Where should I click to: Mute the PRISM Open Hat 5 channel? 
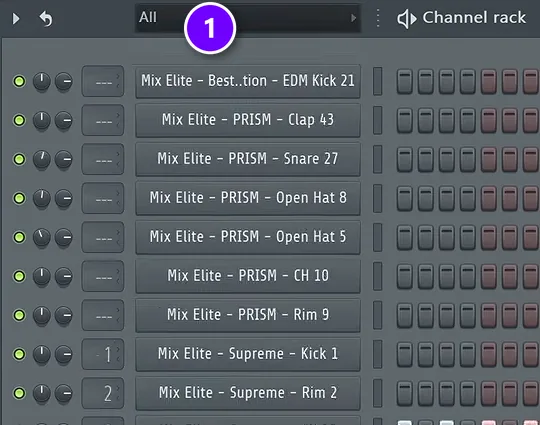pyautogui.click(x=19, y=237)
